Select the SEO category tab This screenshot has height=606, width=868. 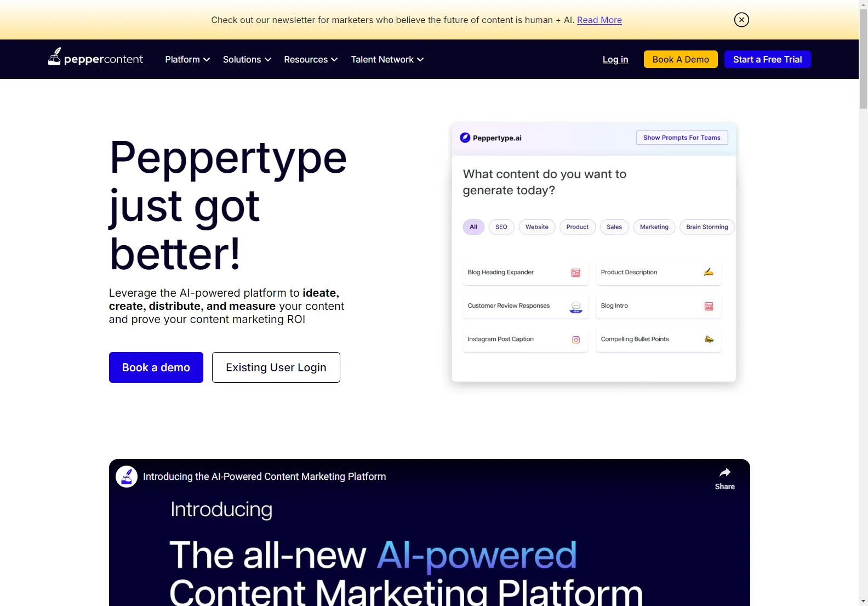click(x=501, y=227)
